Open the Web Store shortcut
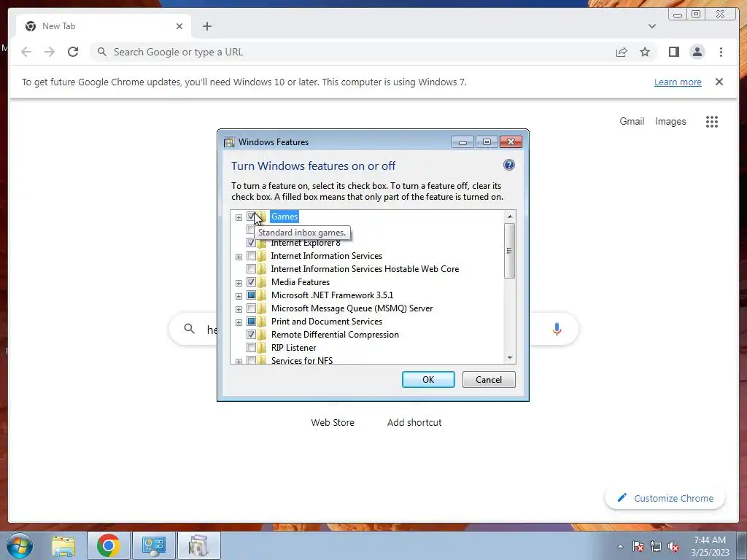This screenshot has height=560, width=747. [x=333, y=422]
